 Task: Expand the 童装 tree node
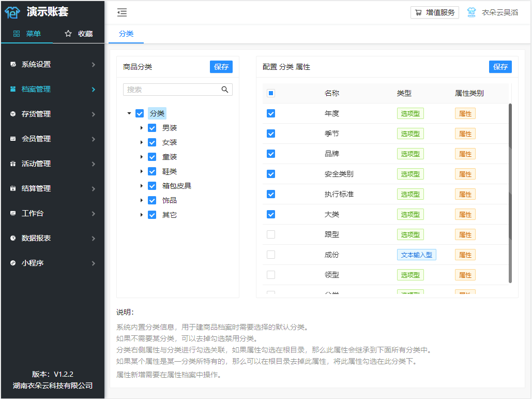point(142,156)
